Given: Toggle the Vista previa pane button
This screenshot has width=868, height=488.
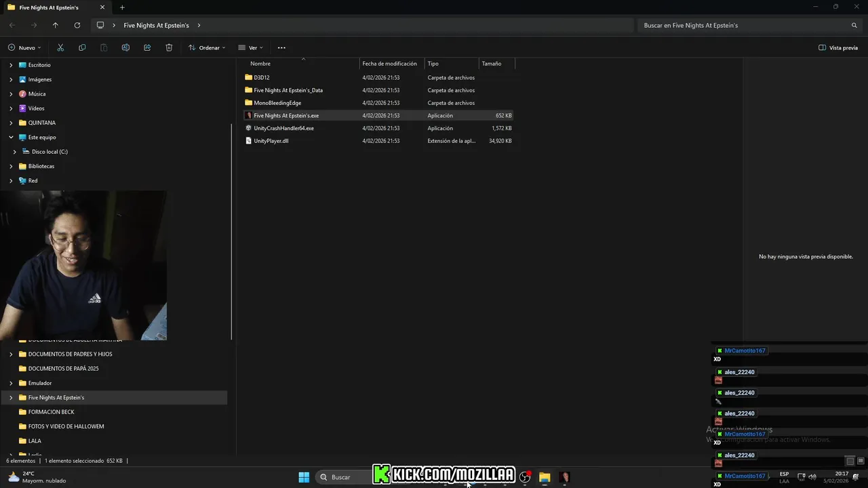Looking at the screenshot, I should 838,47.
